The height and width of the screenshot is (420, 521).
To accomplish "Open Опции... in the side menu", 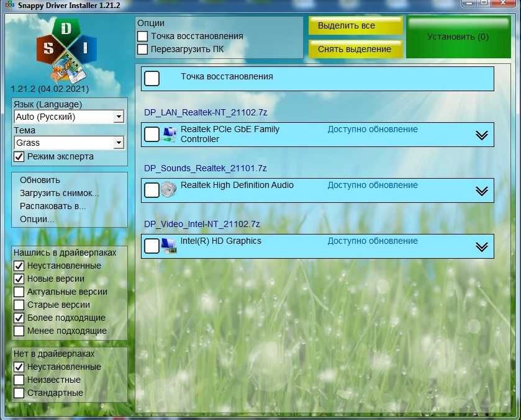I will [x=37, y=219].
